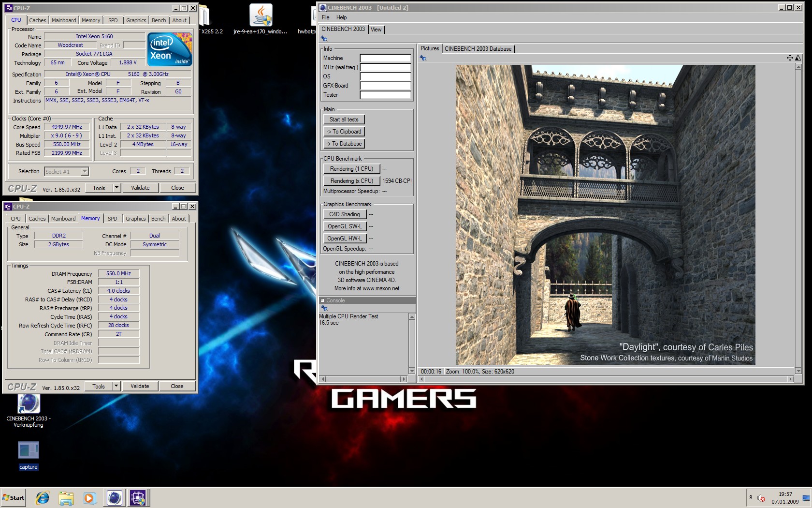Viewport: 812px width, 508px height.
Task: Click the Close button in the CPU-Z Memory window
Action: click(x=177, y=386)
